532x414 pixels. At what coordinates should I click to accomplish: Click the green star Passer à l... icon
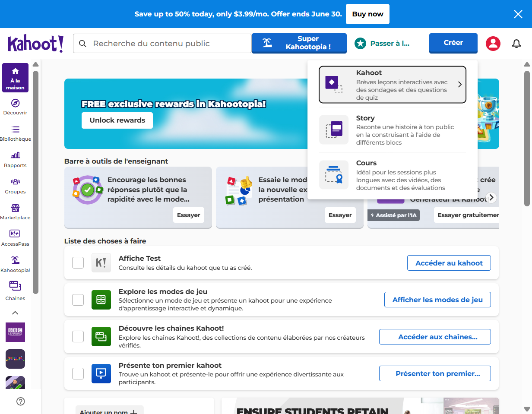360,44
